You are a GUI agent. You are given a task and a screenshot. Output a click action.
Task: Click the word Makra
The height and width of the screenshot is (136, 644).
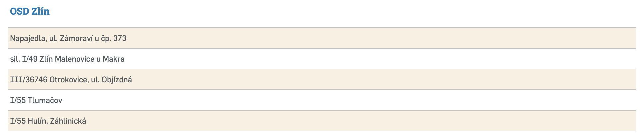114,59
